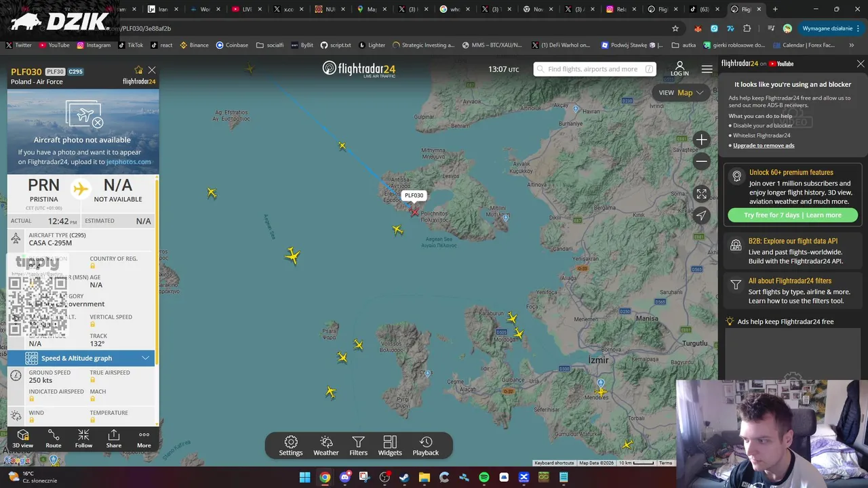Switch to the LIVE YouTube browser tab
The image size is (868, 488).
(245, 9)
